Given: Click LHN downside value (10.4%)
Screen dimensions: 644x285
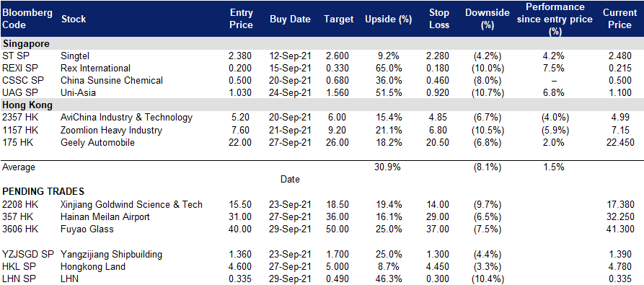Looking at the screenshot, I should point(487,279).
